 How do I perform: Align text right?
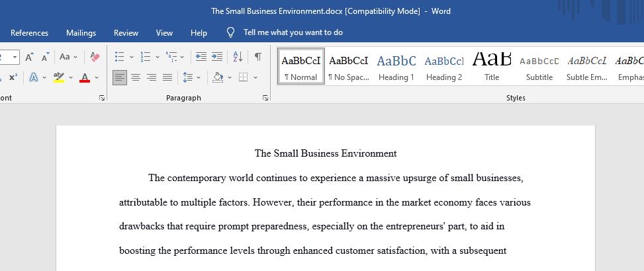click(x=152, y=77)
